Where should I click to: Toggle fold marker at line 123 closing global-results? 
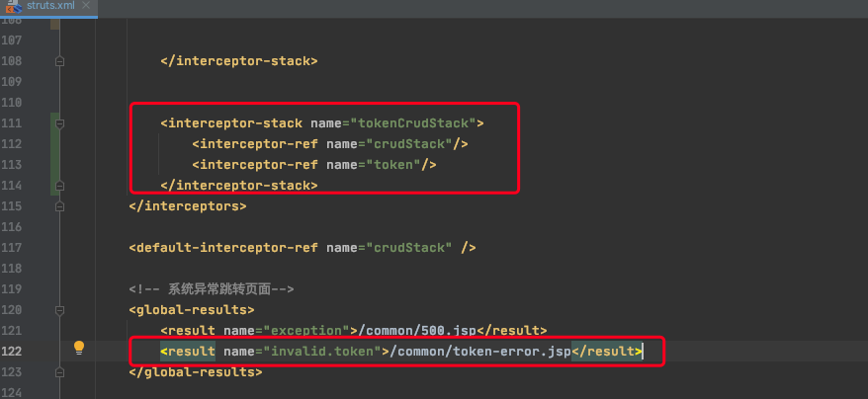pyautogui.click(x=60, y=372)
